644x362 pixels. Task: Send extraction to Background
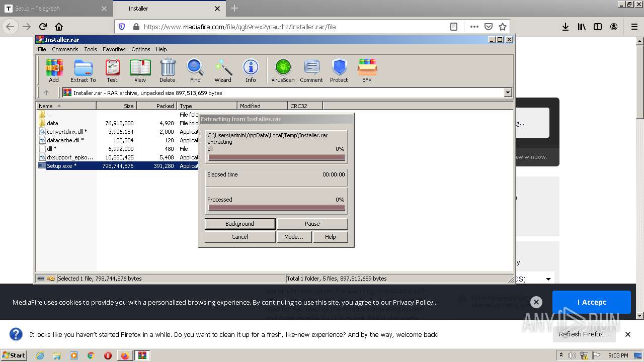pos(239,224)
